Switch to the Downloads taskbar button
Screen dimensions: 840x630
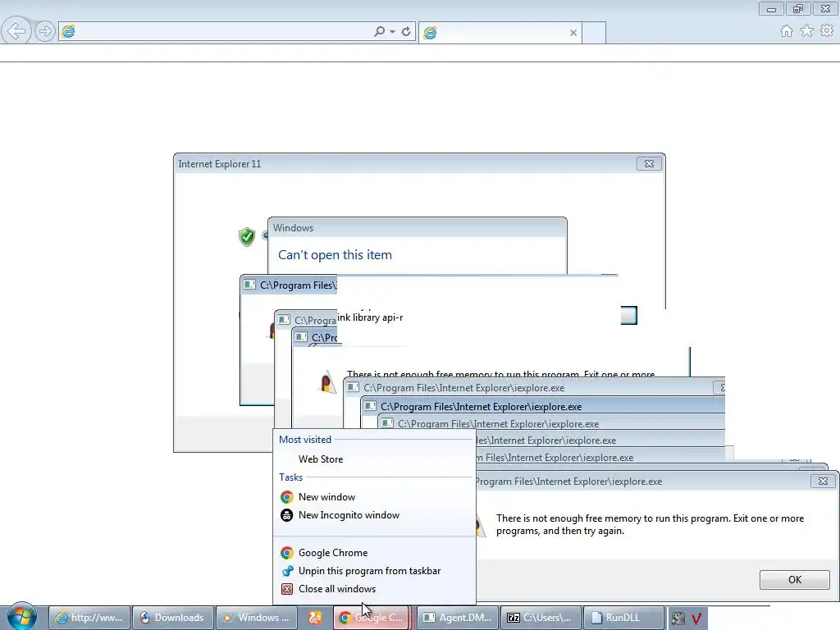tap(173, 618)
